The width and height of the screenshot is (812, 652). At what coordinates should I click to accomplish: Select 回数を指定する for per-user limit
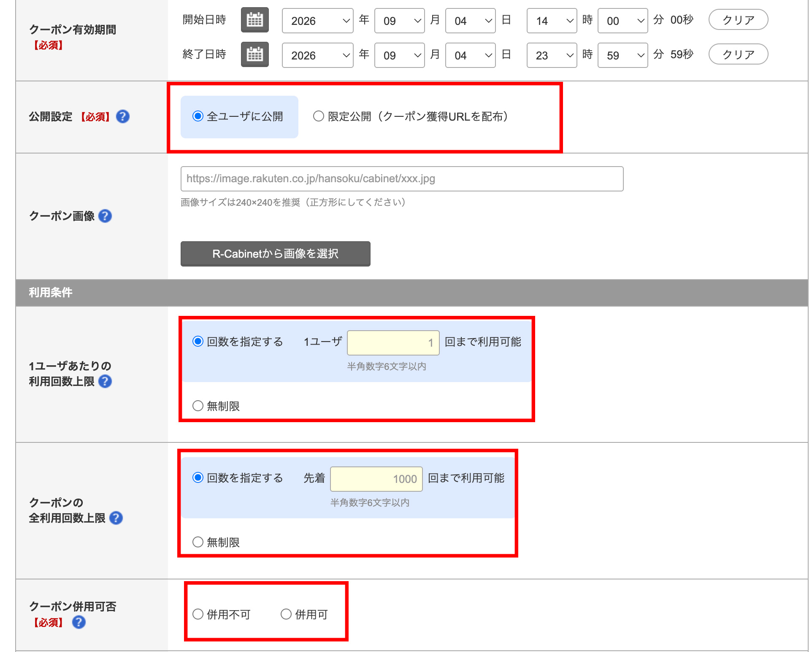pos(198,341)
